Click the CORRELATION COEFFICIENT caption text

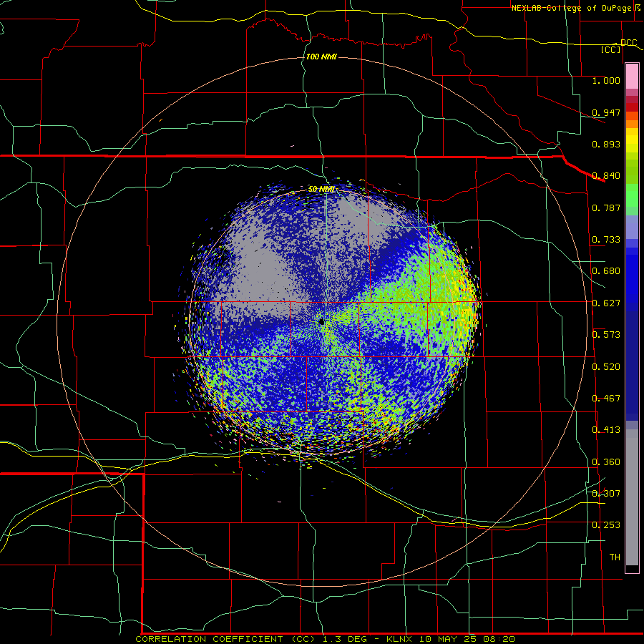(209, 639)
